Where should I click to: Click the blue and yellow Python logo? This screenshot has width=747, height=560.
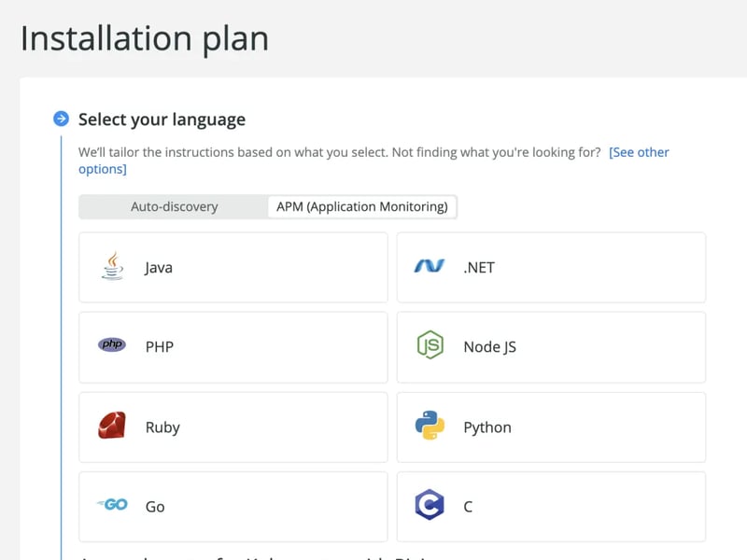tap(430, 426)
